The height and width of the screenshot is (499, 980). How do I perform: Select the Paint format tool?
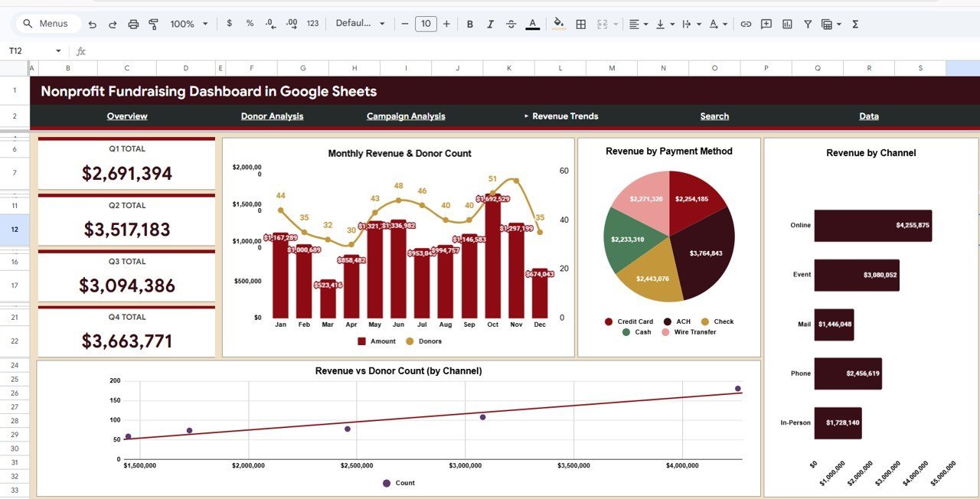click(153, 24)
